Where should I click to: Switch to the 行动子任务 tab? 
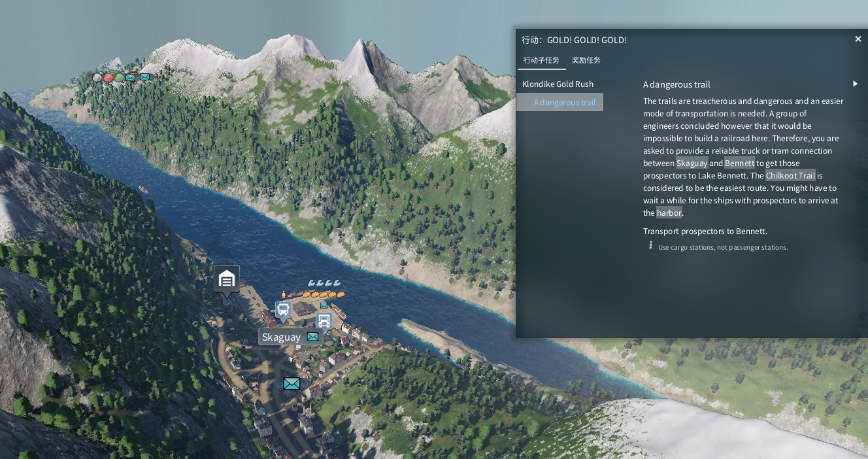(541, 60)
